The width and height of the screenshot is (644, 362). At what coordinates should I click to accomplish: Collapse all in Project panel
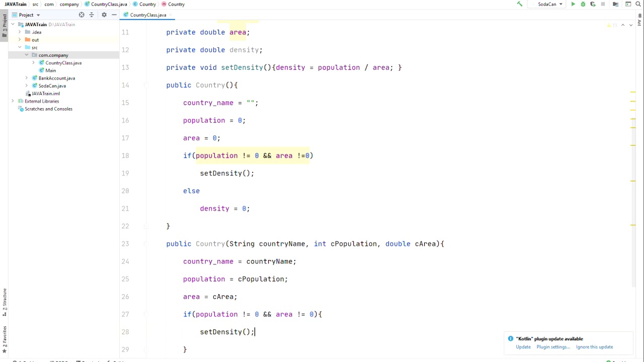pyautogui.click(x=92, y=15)
